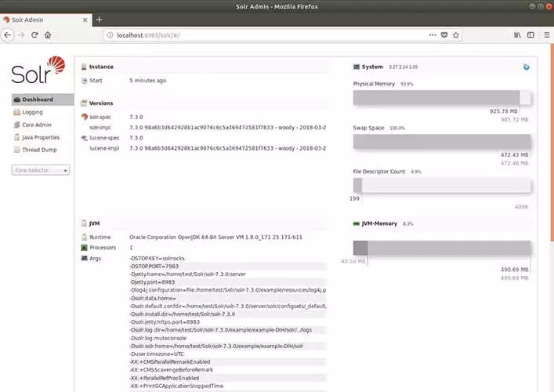554x392 pixels.
Task: Refresh the System stats with reload icon
Action: coord(526,67)
